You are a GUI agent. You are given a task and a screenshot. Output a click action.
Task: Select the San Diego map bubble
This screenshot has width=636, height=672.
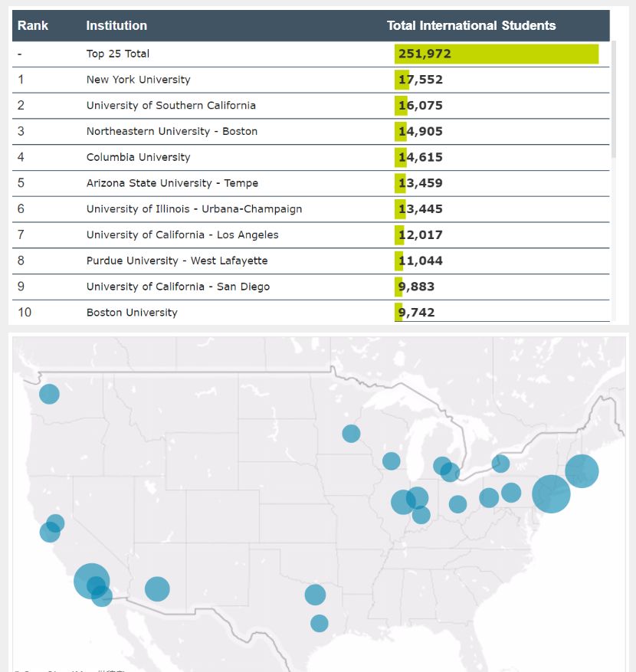click(x=102, y=596)
